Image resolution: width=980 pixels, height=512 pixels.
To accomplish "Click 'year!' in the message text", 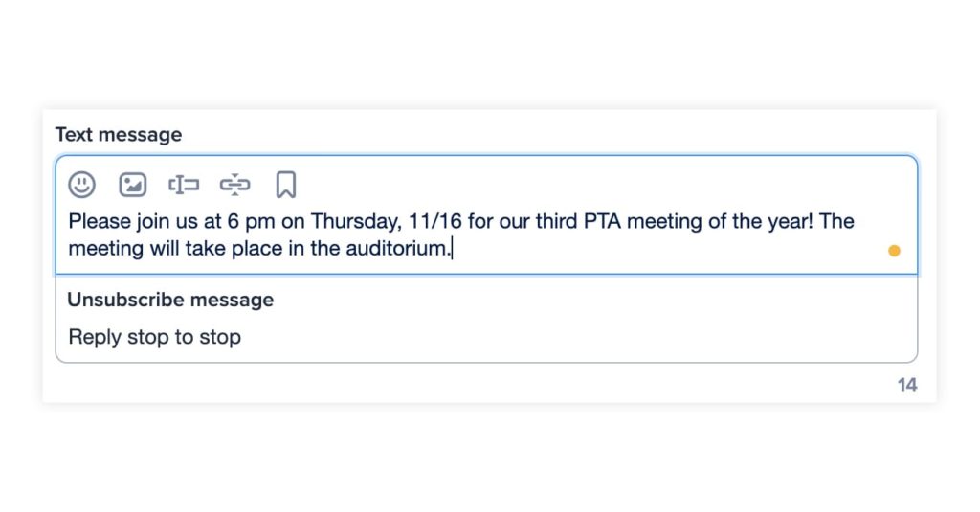I will (x=791, y=221).
